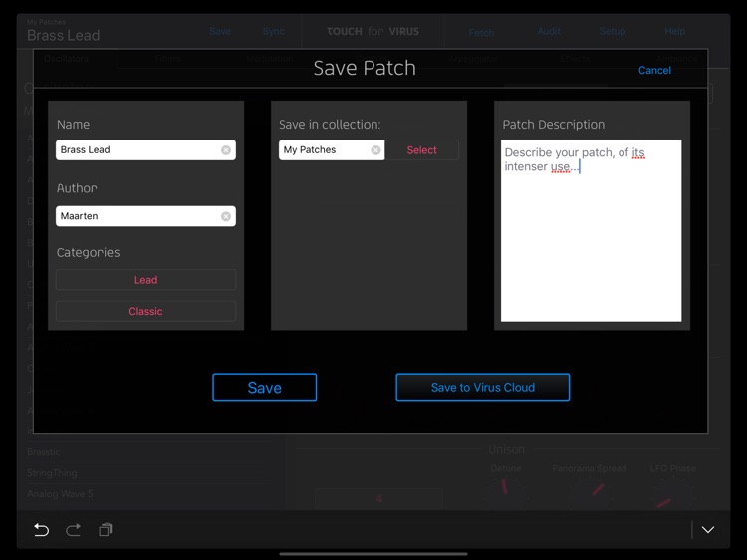
Task: Tap Save in the top bar
Action: point(220,31)
